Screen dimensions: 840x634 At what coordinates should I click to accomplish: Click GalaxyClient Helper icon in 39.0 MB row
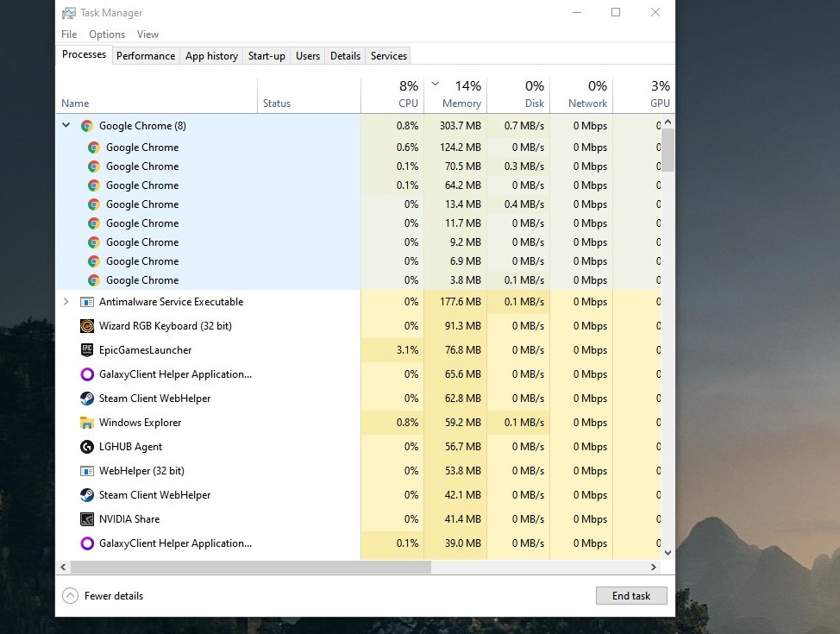click(87, 543)
